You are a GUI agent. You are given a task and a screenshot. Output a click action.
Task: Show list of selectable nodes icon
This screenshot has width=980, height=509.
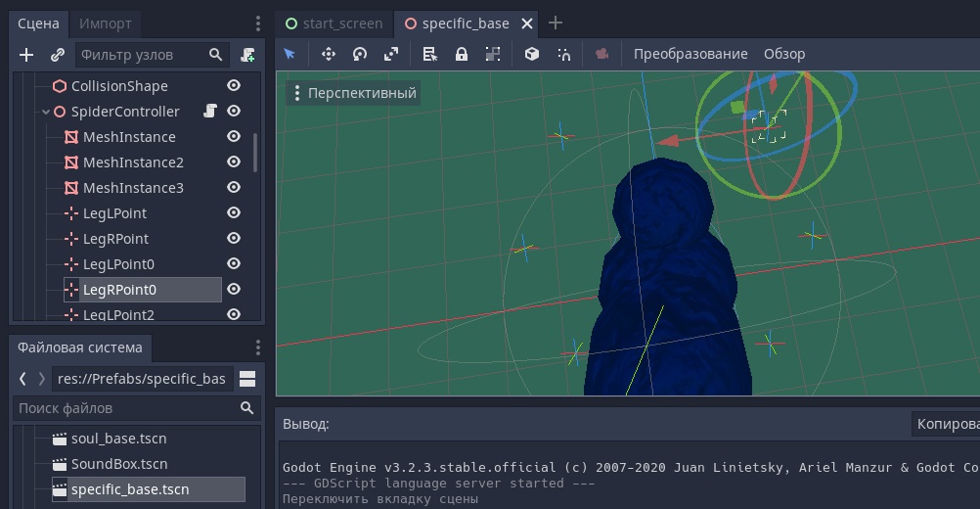430,54
